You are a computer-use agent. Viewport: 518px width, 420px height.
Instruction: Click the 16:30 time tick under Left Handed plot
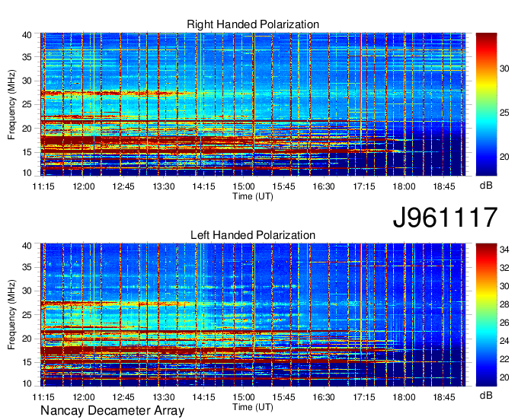pos(324,397)
